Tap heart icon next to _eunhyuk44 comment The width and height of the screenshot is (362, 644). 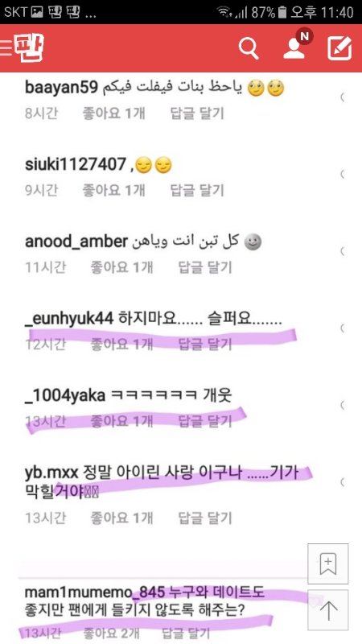pyautogui.click(x=341, y=328)
